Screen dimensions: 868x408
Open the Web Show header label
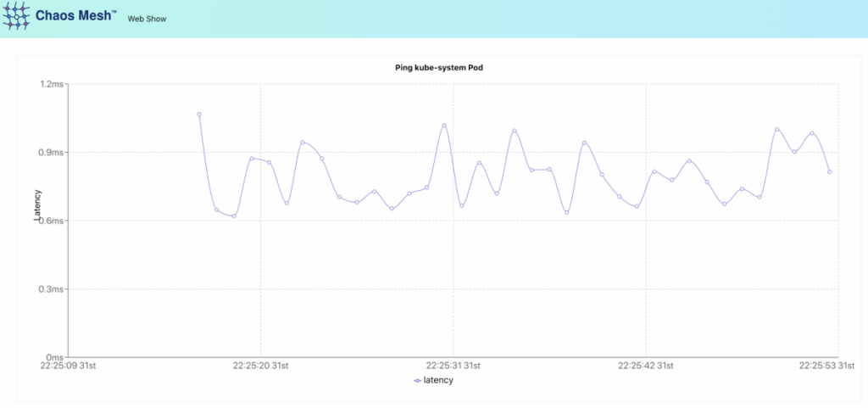pyautogui.click(x=147, y=18)
